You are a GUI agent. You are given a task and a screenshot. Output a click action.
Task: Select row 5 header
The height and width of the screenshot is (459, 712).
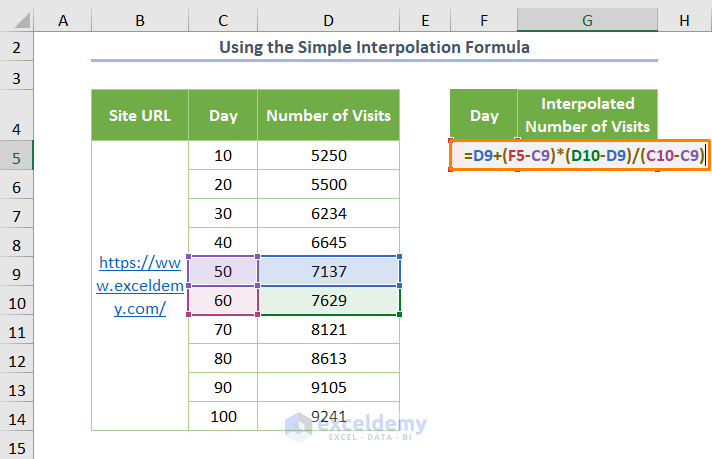pos(18,156)
